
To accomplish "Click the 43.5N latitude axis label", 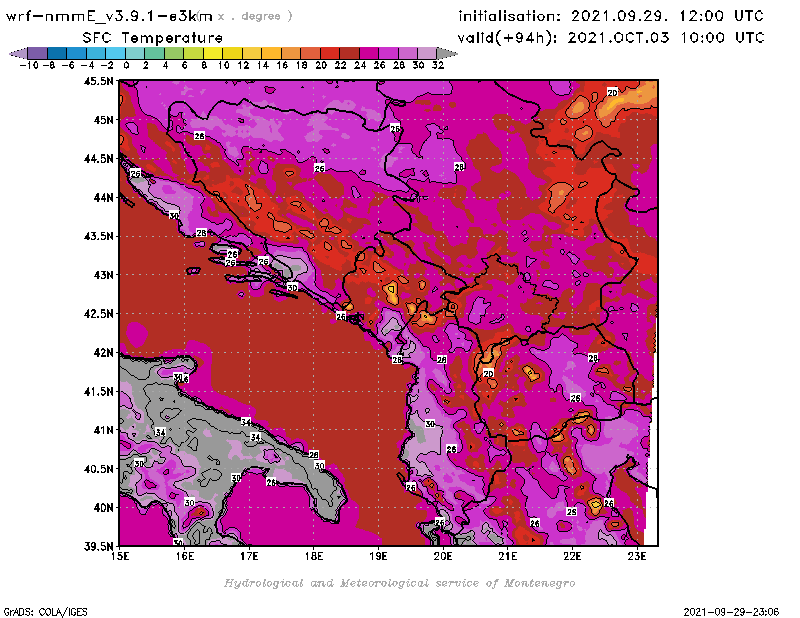I will click(x=98, y=236).
